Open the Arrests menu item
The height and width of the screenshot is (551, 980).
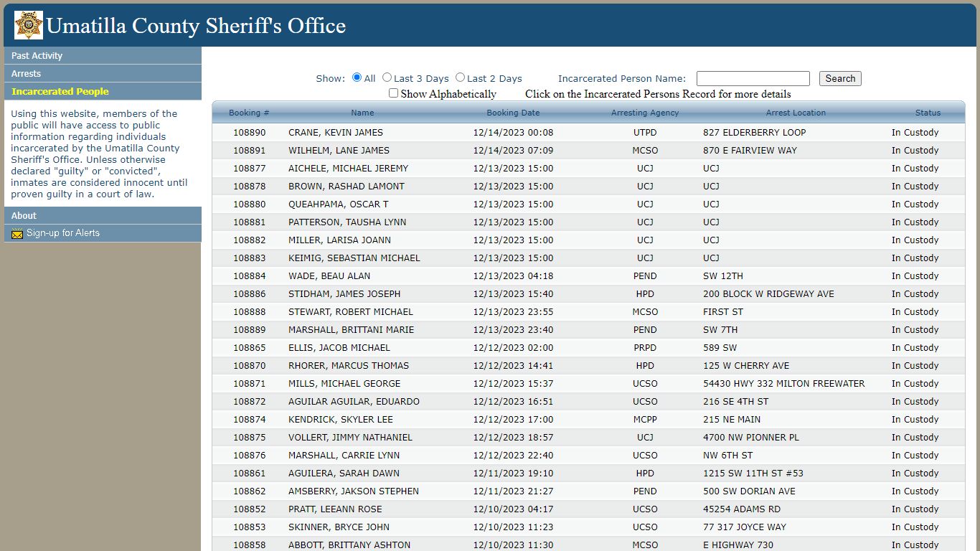[x=103, y=73]
